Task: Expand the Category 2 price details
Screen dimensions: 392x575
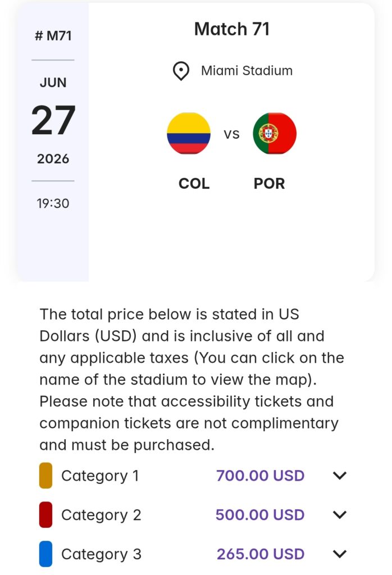Action: (x=339, y=515)
